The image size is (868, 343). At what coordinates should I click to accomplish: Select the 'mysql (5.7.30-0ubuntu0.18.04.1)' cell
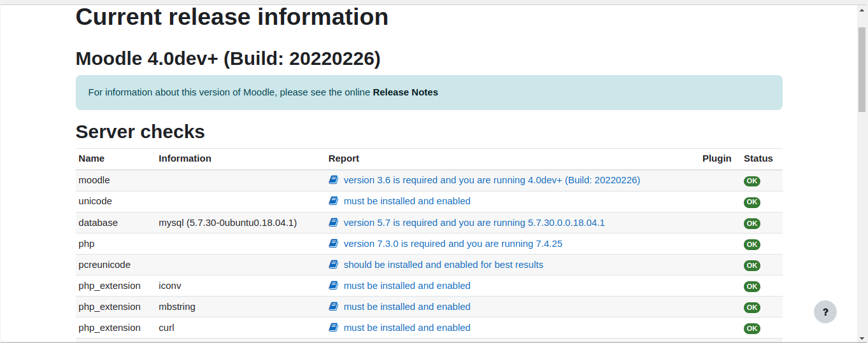[x=228, y=223]
